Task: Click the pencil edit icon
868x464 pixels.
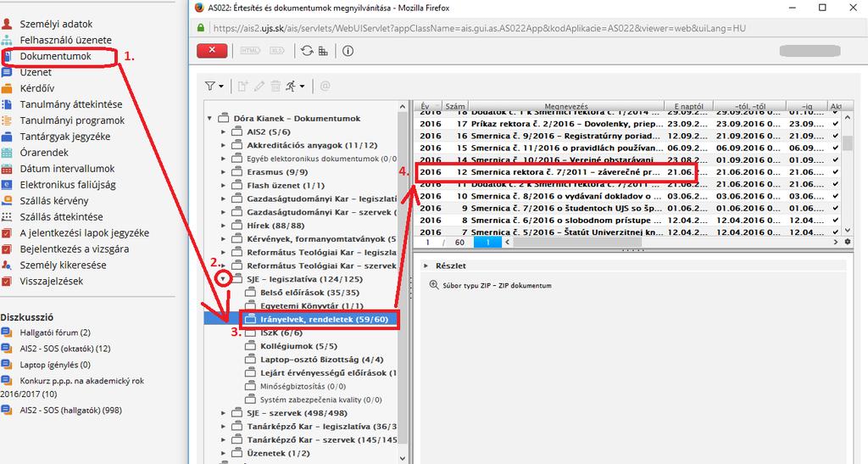Action: pyautogui.click(x=259, y=87)
